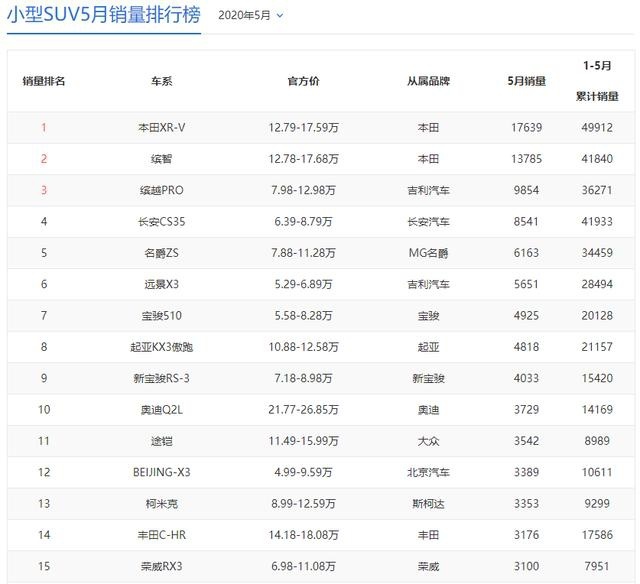The height and width of the screenshot is (584, 640).
Task: Select May sales value 6163
Action: pyautogui.click(x=527, y=253)
